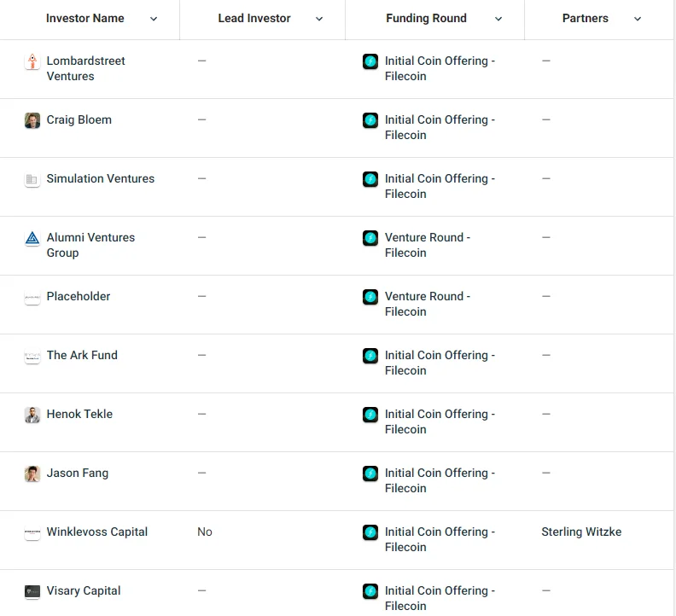The height and width of the screenshot is (616, 676).
Task: Sort by the Partners column header
Action: pyautogui.click(x=586, y=18)
